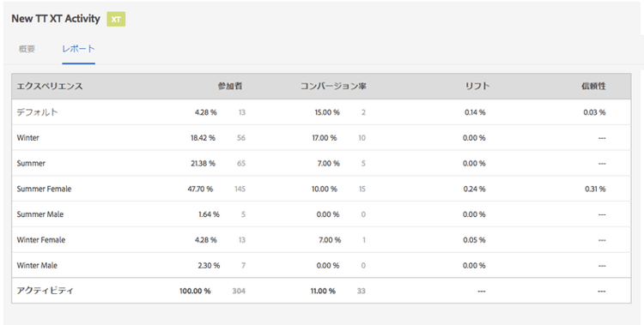
Task: Click the 100.00 % total participants value
Action: pyautogui.click(x=195, y=291)
